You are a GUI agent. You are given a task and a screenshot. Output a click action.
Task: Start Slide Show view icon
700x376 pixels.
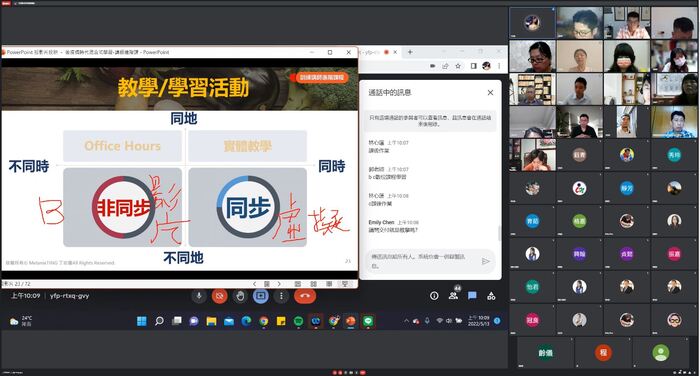coord(345,284)
